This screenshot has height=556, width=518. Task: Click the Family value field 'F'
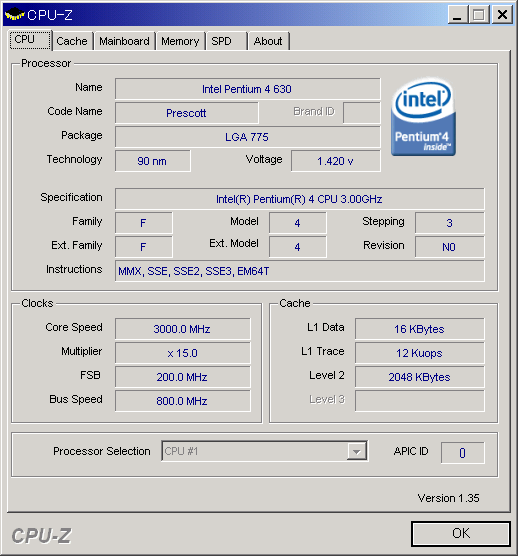pyautogui.click(x=144, y=223)
